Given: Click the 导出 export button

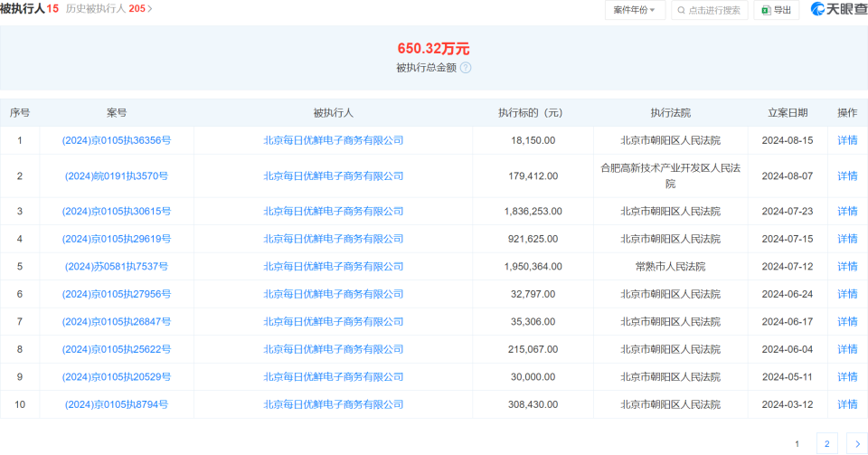Looking at the screenshot, I should (777, 10).
